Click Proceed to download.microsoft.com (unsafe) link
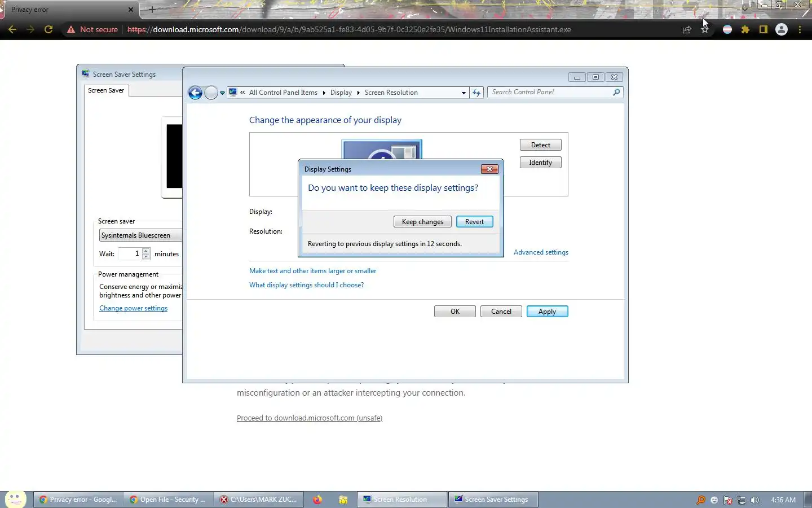The image size is (812, 508). 310,418
